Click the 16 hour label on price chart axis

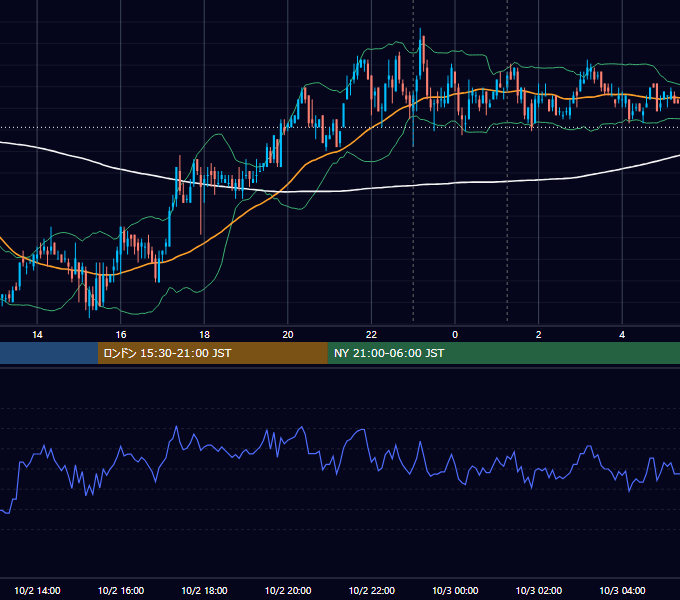coord(121,335)
